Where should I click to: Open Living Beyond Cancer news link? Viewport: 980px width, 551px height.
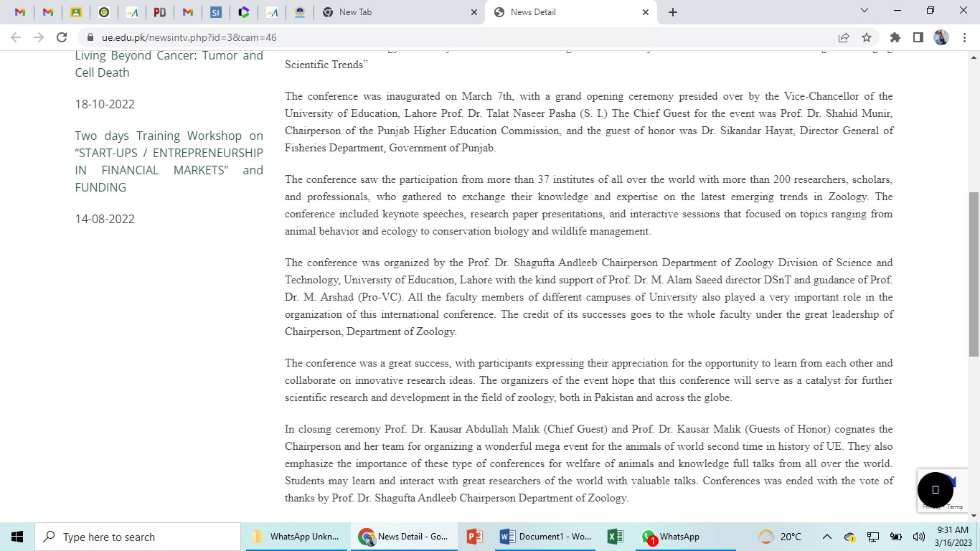click(x=169, y=64)
